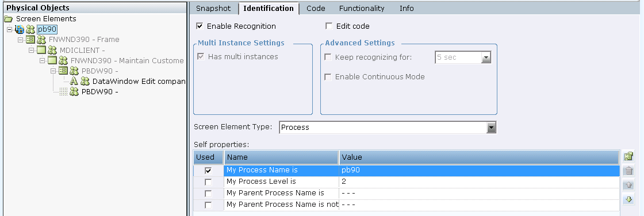Click the dotted grid icon beside last PBDW90
Image resolution: width=644 pixels, height=216 pixels.
point(63,92)
